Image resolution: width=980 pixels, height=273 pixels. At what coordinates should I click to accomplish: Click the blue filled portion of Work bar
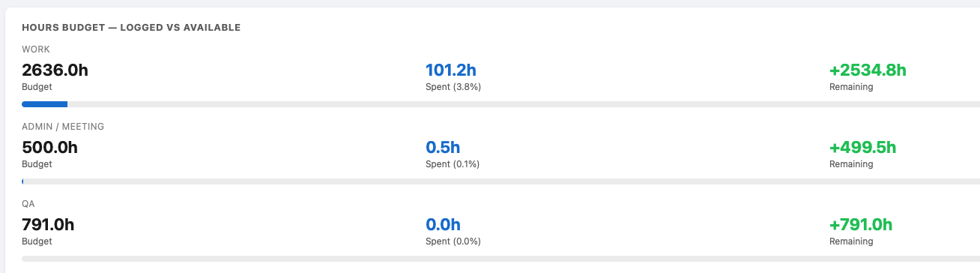[x=44, y=104]
